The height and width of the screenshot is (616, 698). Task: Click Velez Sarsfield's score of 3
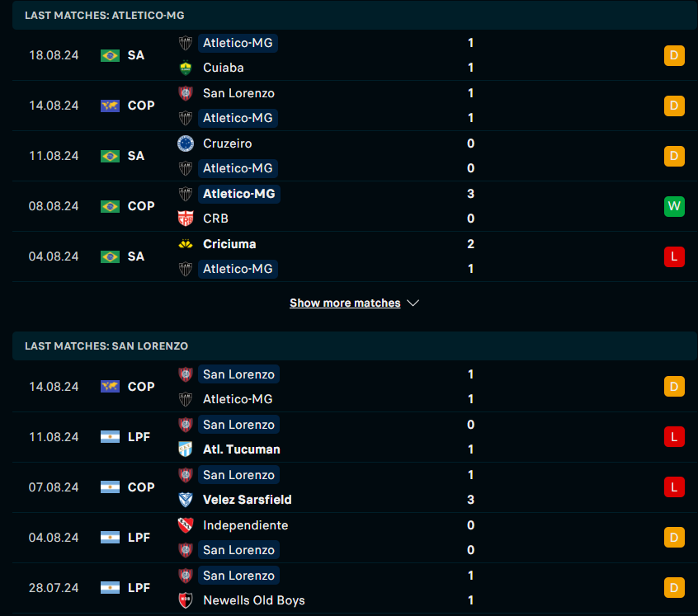click(x=470, y=500)
